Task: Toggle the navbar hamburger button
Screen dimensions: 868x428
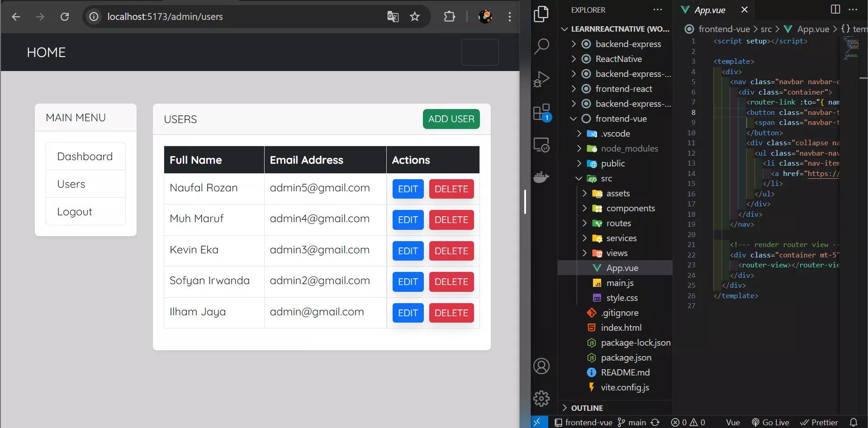Action: (480, 52)
